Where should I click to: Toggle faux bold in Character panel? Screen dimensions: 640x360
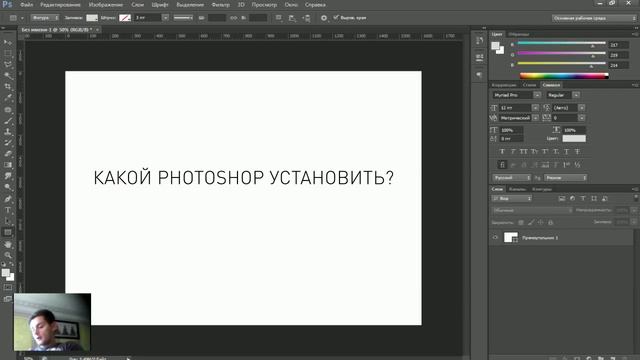[x=502, y=151]
